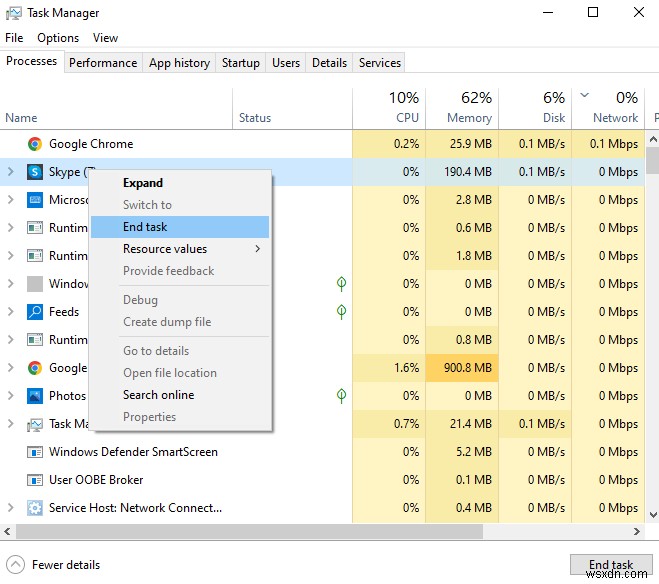Collapse view with Fewer details arrow
The image size is (659, 584).
tap(16, 565)
